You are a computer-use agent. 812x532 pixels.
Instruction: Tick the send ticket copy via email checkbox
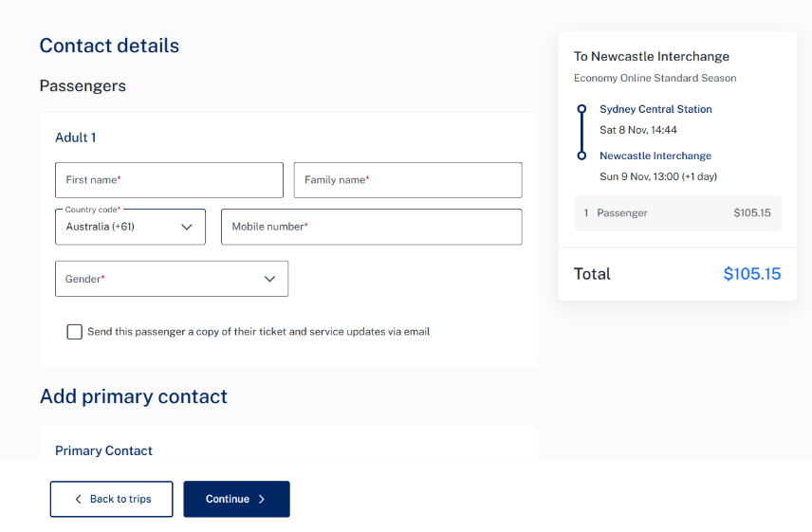(x=75, y=332)
